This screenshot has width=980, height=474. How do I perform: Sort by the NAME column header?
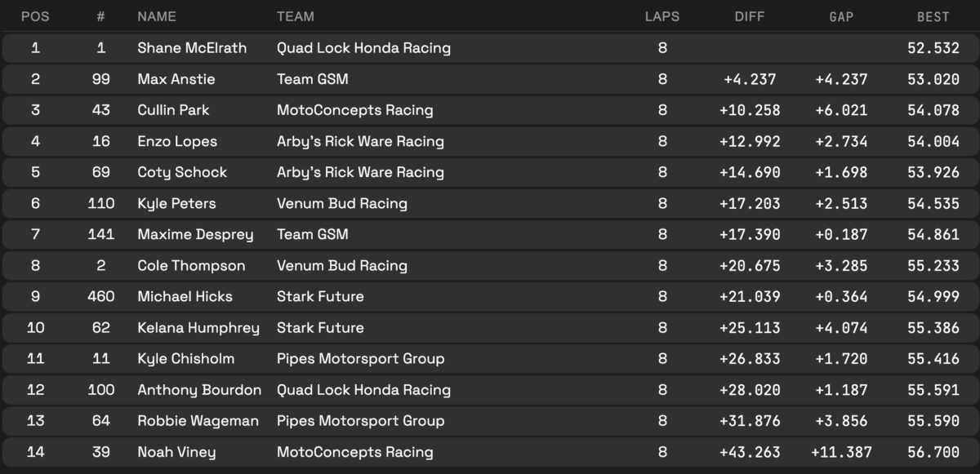pyautogui.click(x=157, y=16)
